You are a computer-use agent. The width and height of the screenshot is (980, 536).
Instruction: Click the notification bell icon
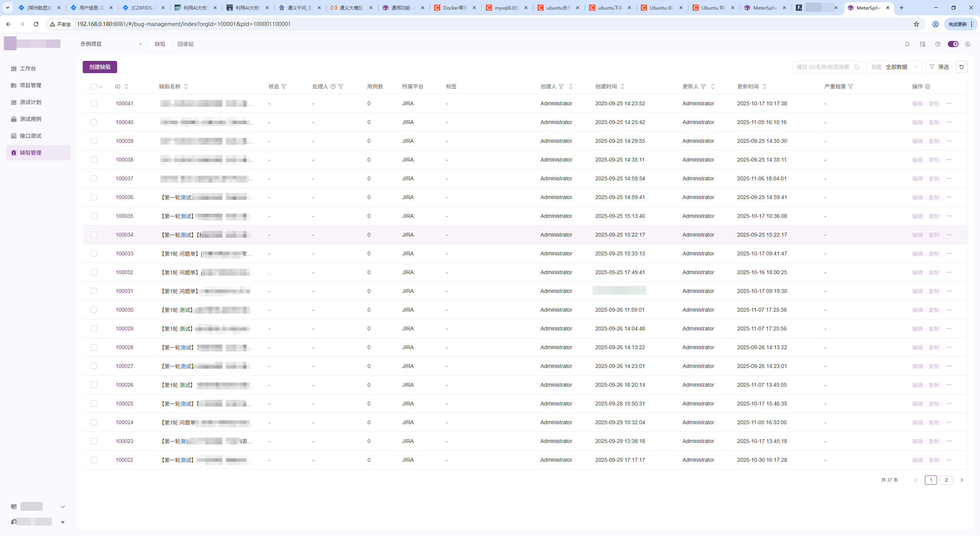(907, 44)
